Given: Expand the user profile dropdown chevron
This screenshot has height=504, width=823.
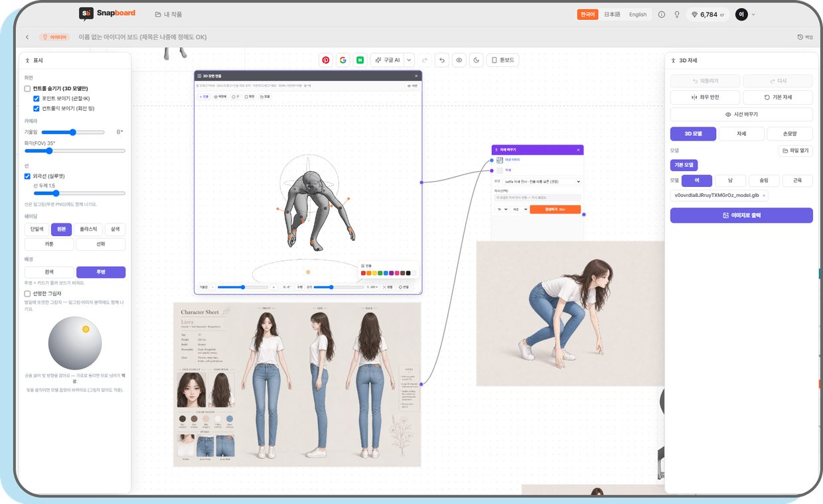Looking at the screenshot, I should click(753, 15).
